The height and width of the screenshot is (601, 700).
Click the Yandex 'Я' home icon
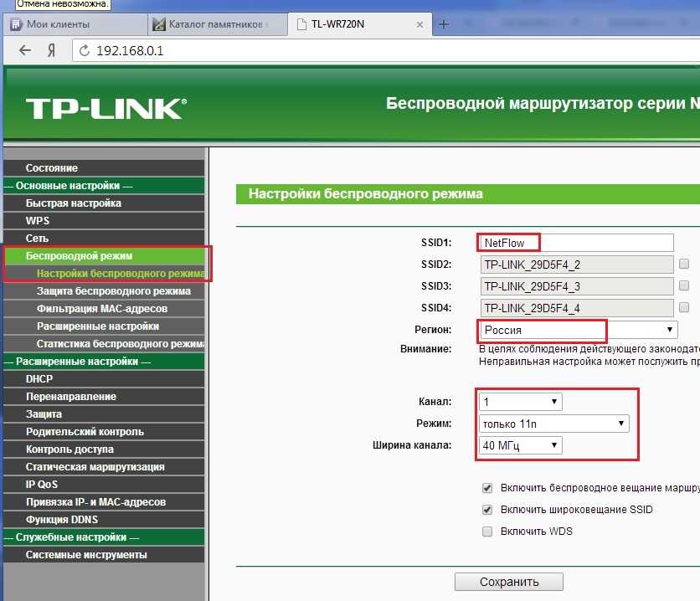[x=51, y=50]
